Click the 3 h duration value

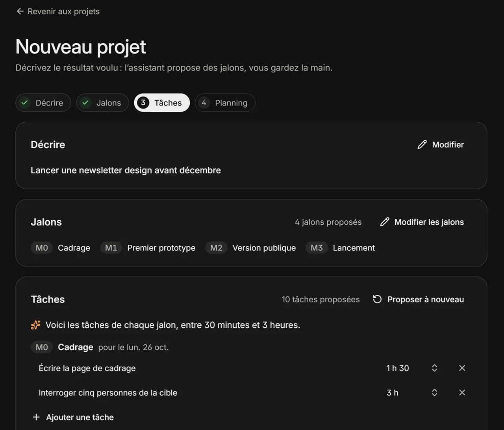coord(393,393)
